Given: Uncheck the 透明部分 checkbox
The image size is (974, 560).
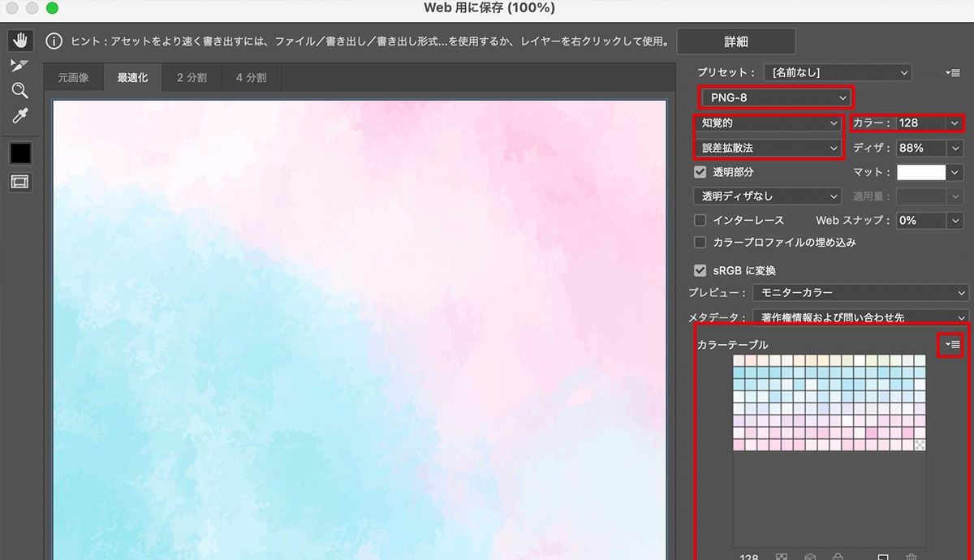Looking at the screenshot, I should click(x=700, y=172).
